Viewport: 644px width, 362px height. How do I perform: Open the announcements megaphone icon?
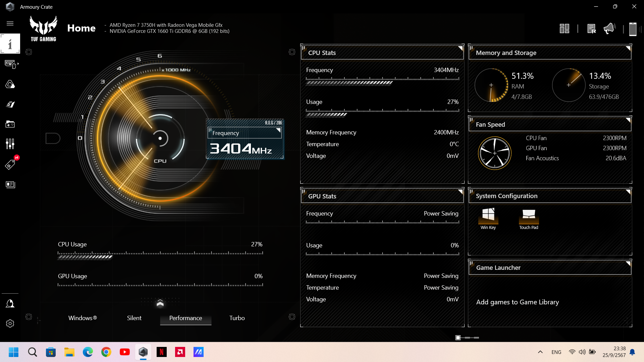pos(609,28)
